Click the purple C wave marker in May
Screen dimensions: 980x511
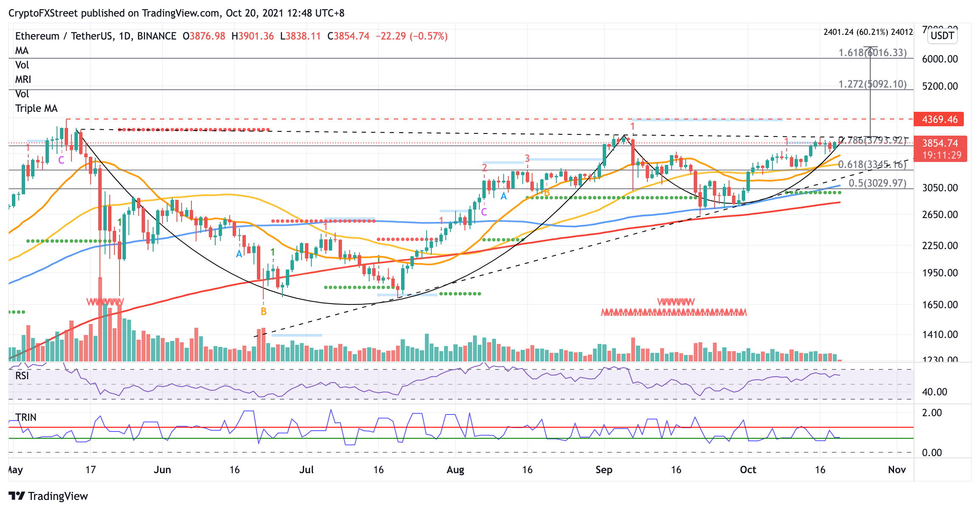(61, 160)
